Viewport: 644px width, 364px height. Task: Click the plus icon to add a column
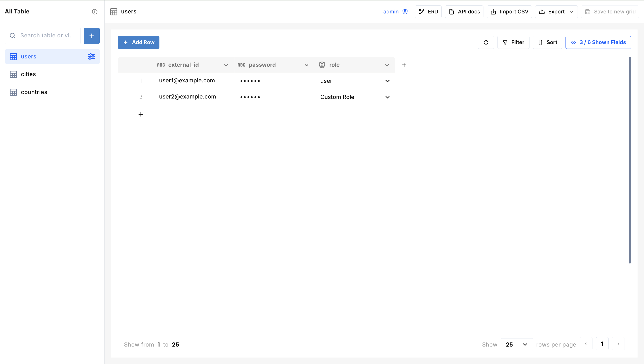(404, 65)
